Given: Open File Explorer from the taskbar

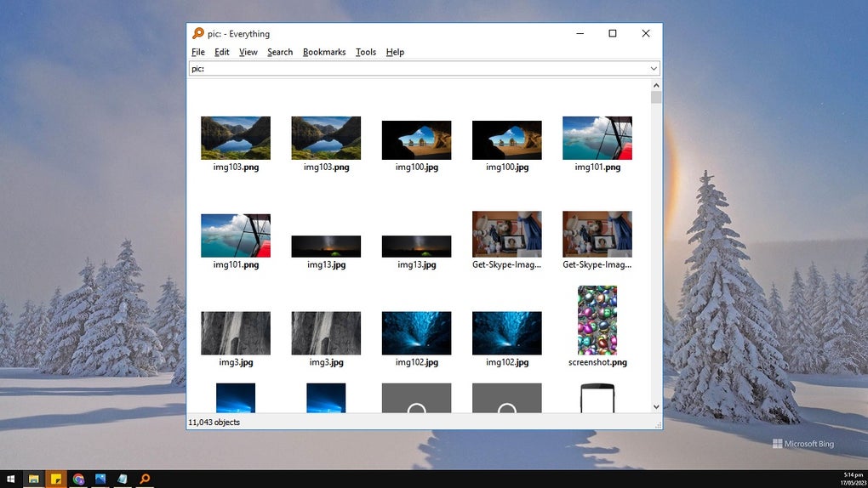Looking at the screenshot, I should click(x=34, y=479).
